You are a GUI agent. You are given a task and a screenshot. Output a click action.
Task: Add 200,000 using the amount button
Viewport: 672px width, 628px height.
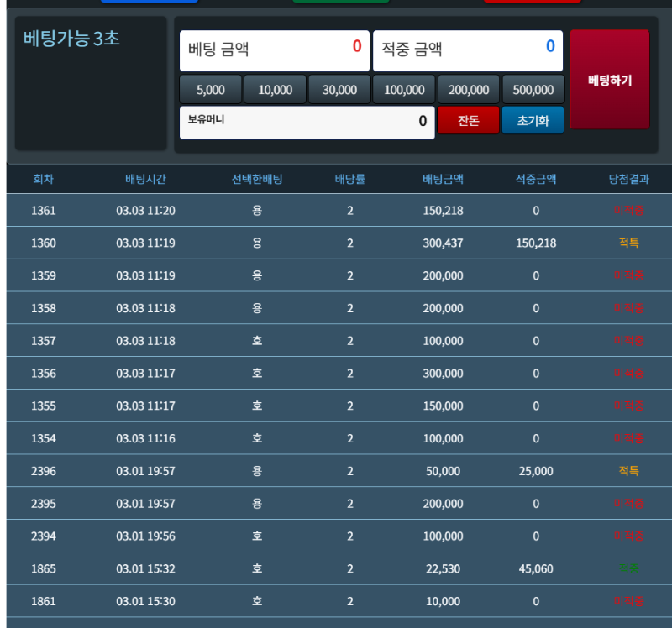pos(469,90)
